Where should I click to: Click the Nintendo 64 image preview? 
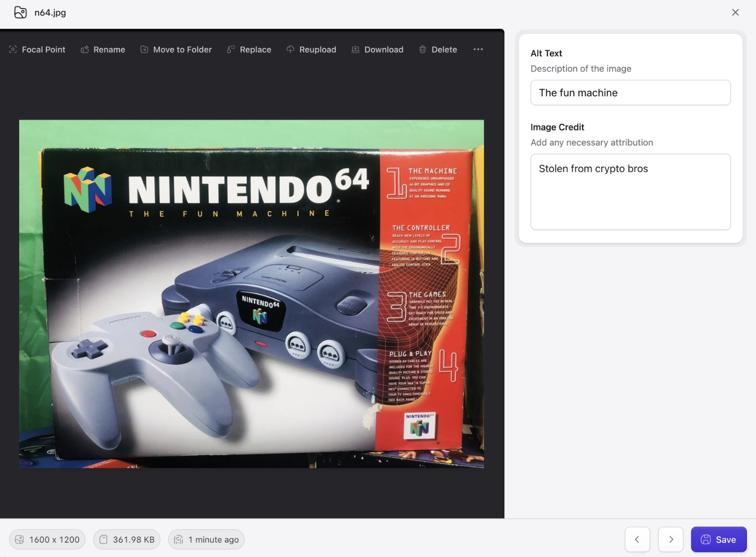(x=251, y=294)
